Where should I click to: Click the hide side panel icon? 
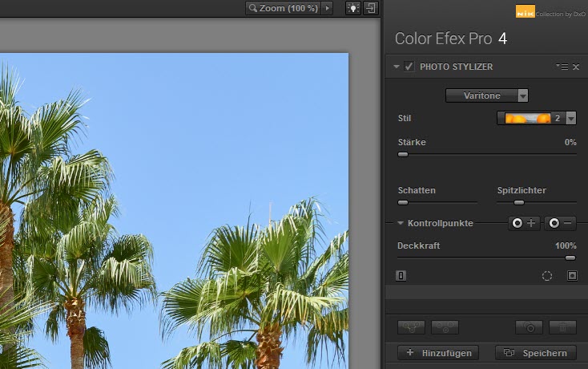(370, 8)
